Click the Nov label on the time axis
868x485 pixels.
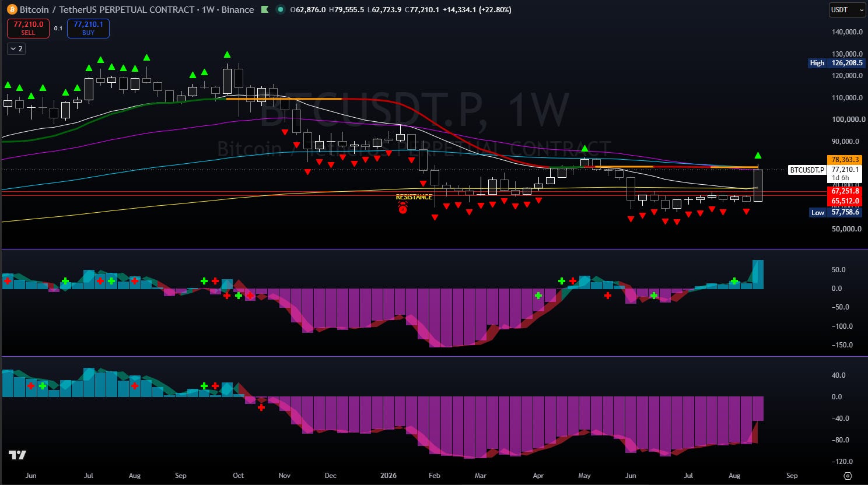285,476
